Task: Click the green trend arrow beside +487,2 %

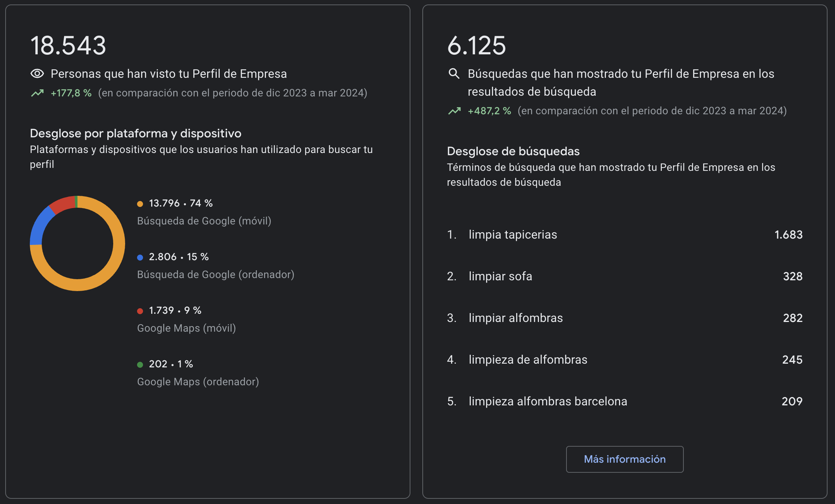Action: click(454, 111)
